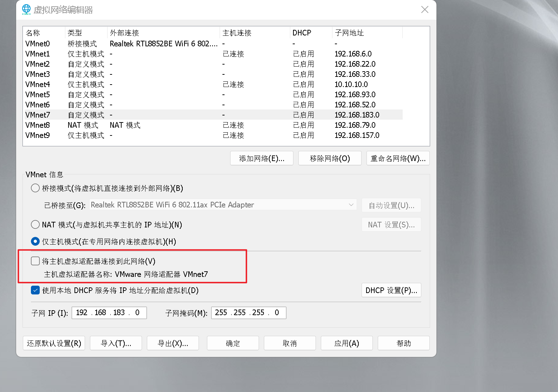Click the 类型 column header

86,33
